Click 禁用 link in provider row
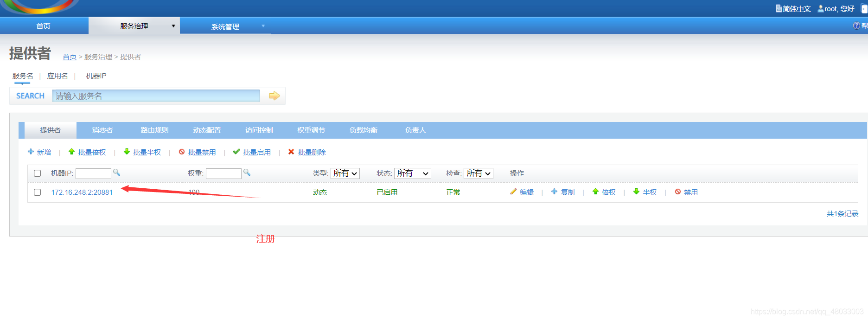Viewport: 868px width, 320px height. point(691,192)
